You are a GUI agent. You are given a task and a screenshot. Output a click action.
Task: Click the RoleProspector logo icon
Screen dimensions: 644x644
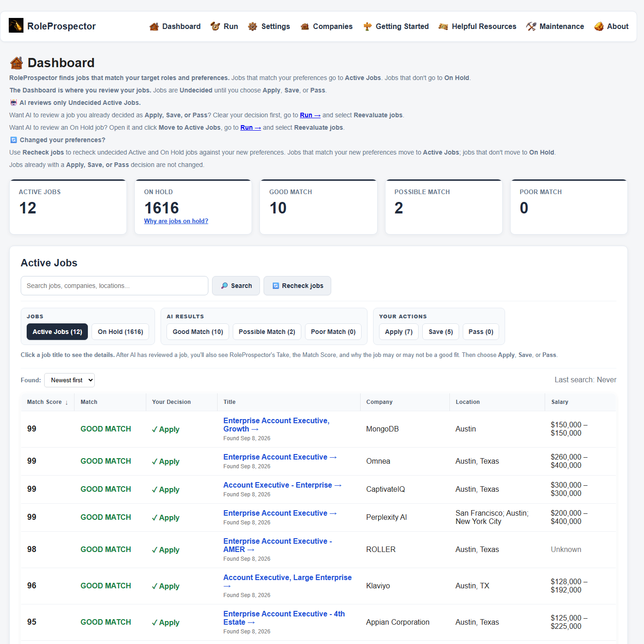coord(16,25)
